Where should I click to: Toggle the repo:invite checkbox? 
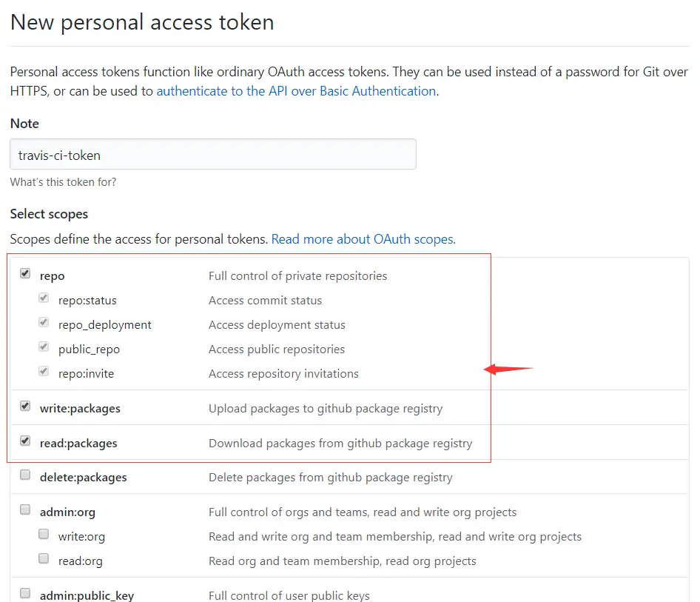(44, 372)
